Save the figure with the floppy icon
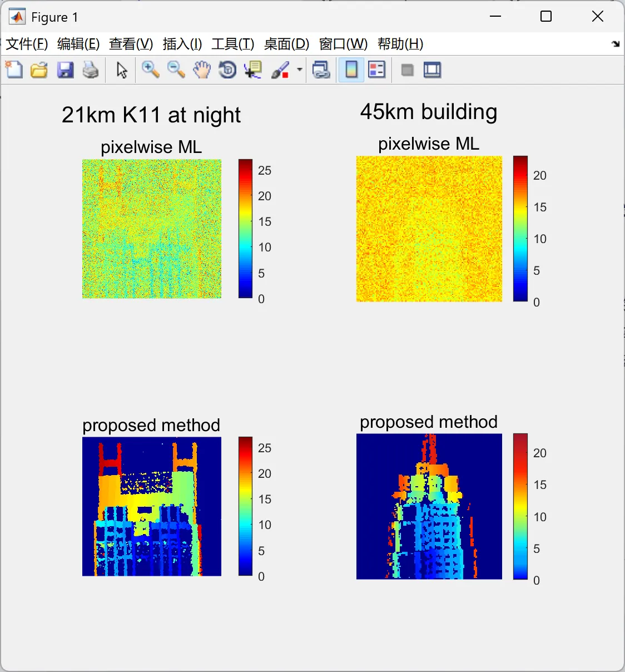 (65, 70)
